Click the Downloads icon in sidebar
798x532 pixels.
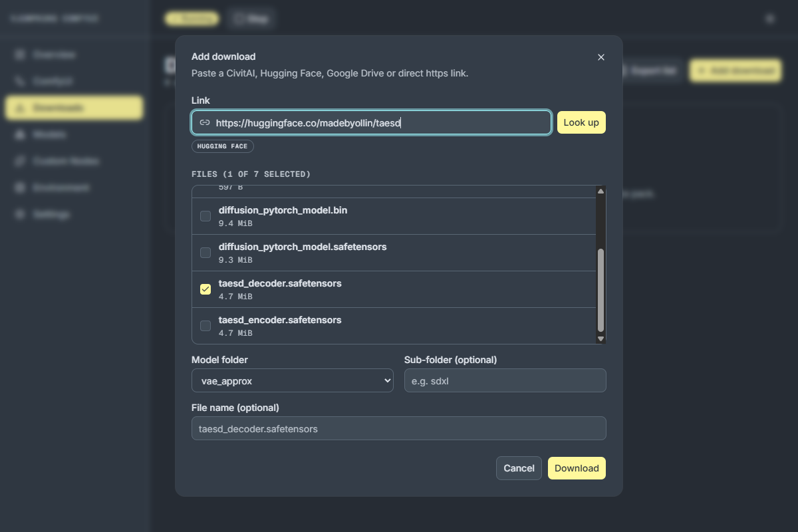tap(20, 108)
